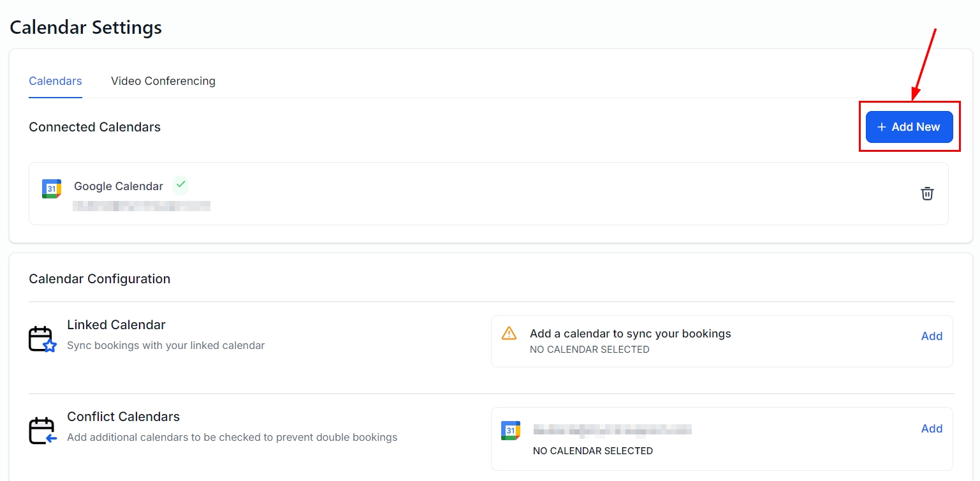Click the Calendar Settings page heading

[x=85, y=27]
